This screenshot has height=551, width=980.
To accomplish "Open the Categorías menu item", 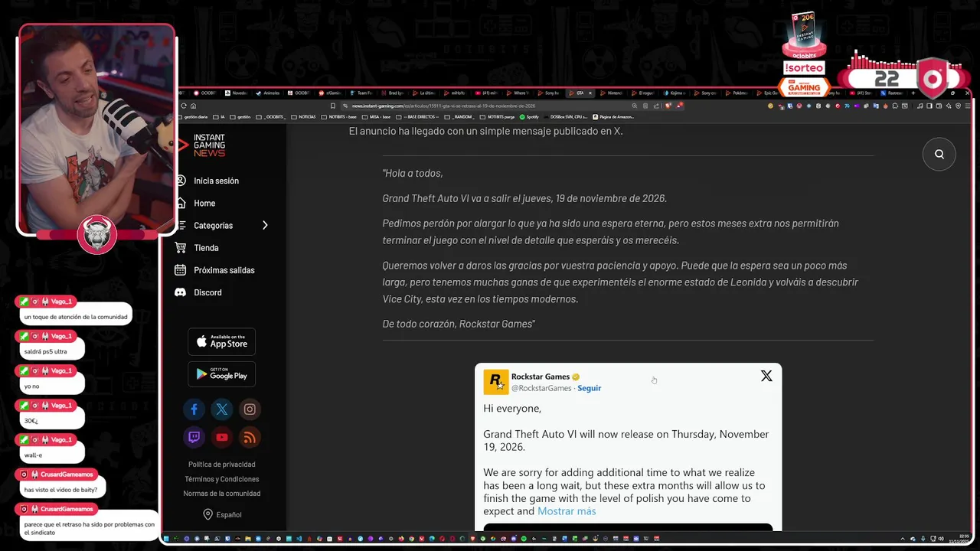I will (x=213, y=225).
